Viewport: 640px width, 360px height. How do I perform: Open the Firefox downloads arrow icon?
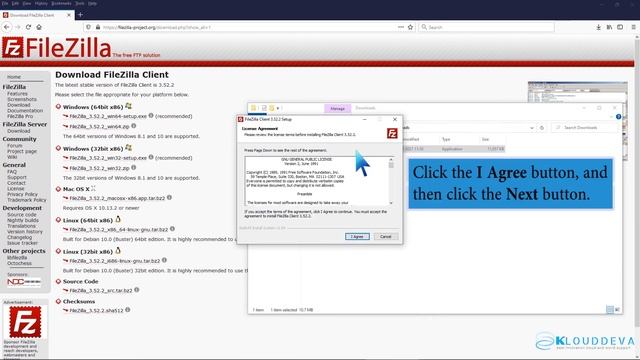coord(598,27)
